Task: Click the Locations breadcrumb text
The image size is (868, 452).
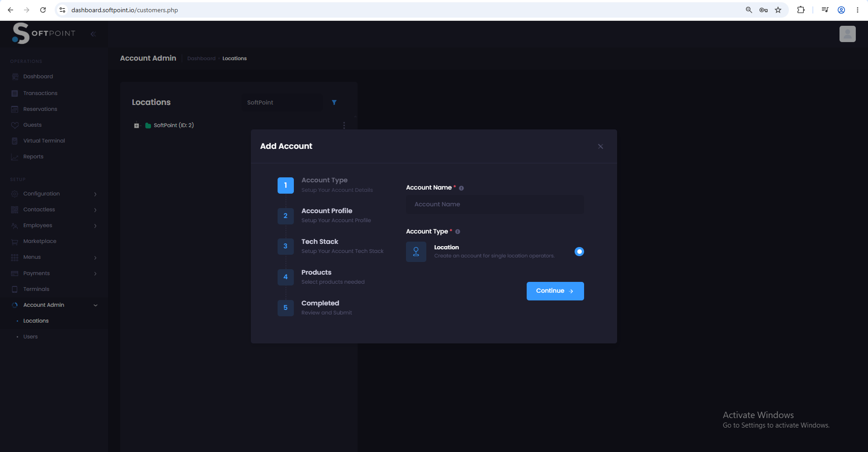Action: [235, 59]
